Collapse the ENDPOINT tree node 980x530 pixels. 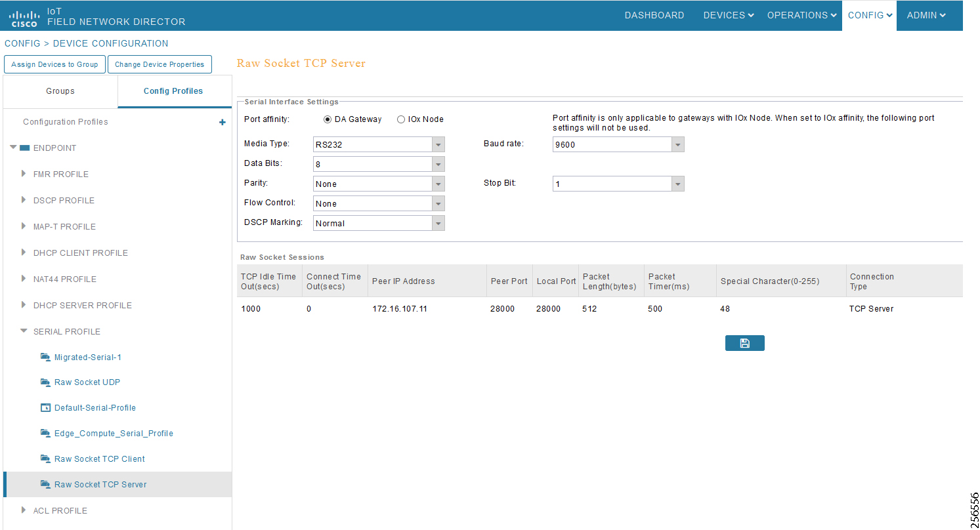pos(13,148)
